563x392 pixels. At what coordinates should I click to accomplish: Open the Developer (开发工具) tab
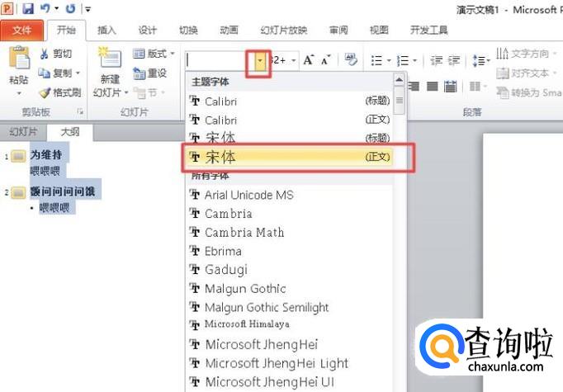[x=429, y=31]
